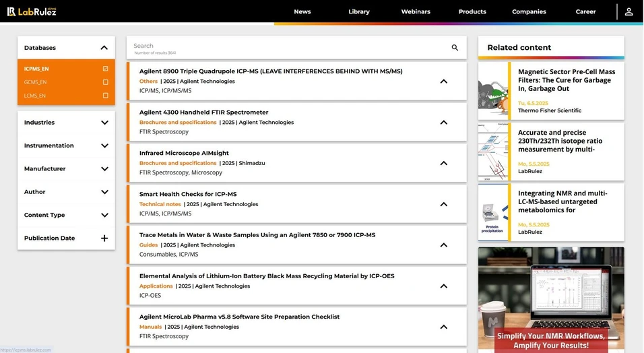Open Agilent 8900 Triple Quadrupole ICP-MS title
Image resolution: width=644 pixels, height=353 pixels.
point(271,71)
